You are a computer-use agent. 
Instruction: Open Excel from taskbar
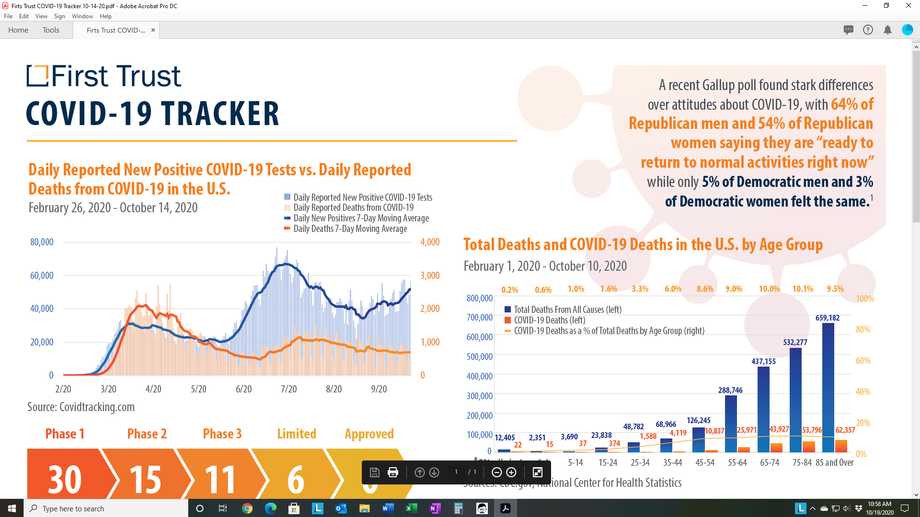(x=411, y=508)
